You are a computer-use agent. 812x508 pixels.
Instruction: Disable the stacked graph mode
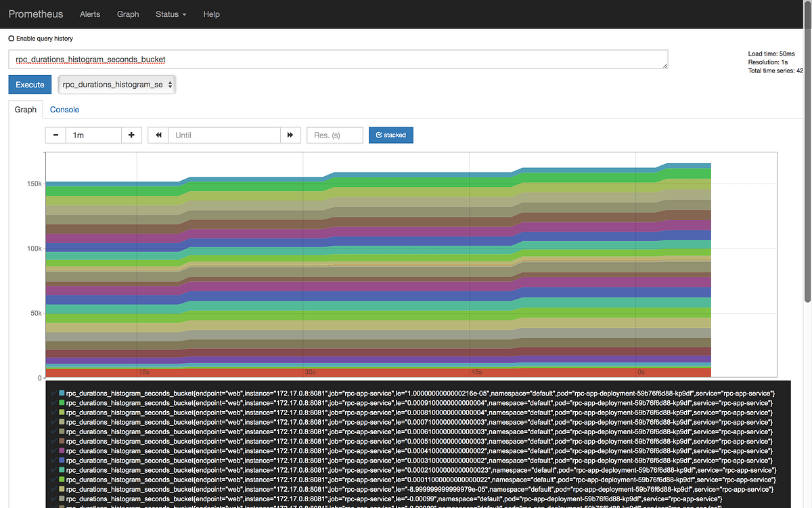point(390,135)
